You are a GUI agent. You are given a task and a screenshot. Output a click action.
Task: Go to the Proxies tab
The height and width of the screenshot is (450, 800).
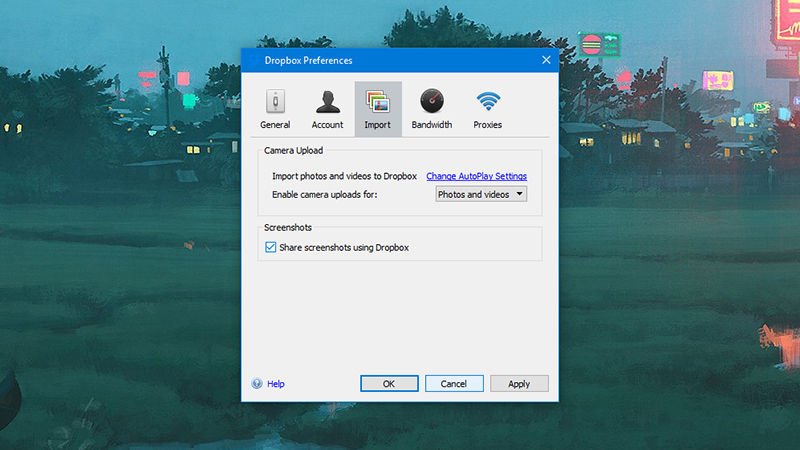488,109
